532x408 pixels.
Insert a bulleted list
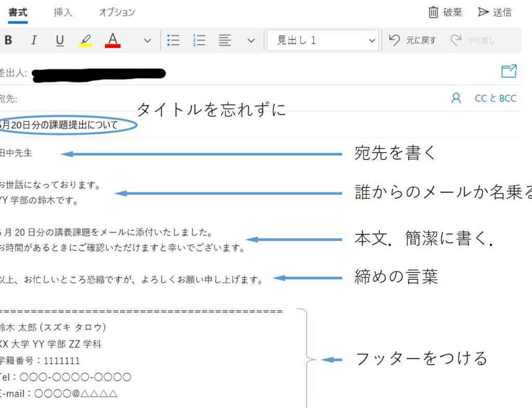(174, 40)
